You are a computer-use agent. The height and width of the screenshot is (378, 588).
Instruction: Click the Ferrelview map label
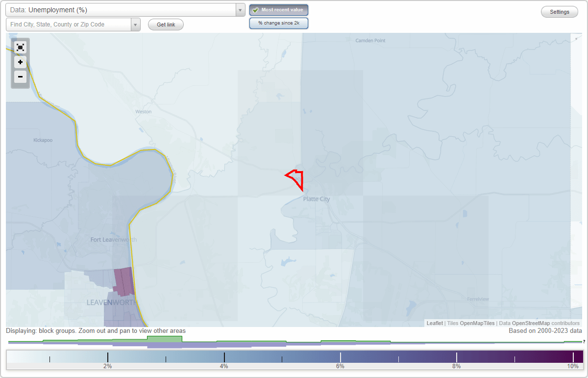click(478, 299)
